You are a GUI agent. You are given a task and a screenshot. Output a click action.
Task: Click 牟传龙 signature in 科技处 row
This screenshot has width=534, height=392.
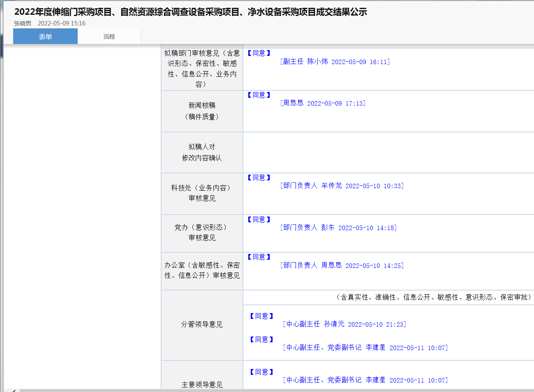(x=342, y=186)
